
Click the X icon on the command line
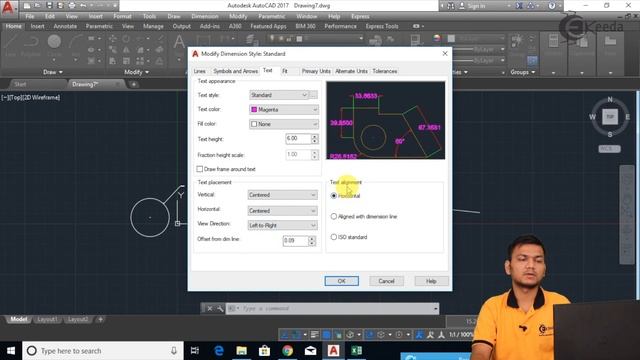[x=209, y=309]
